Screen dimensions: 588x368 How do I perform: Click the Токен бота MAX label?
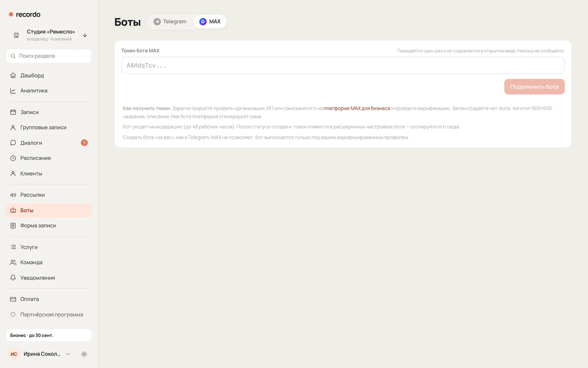click(140, 51)
